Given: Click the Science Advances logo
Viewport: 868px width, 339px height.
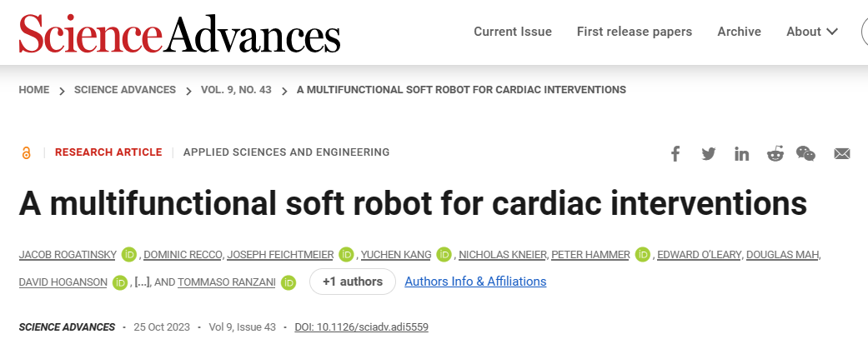Looking at the screenshot, I should point(179,32).
